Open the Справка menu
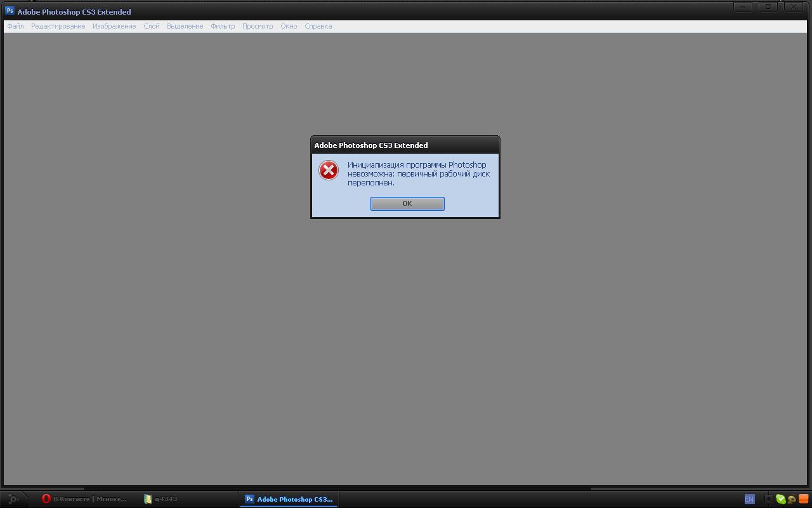 [x=318, y=26]
